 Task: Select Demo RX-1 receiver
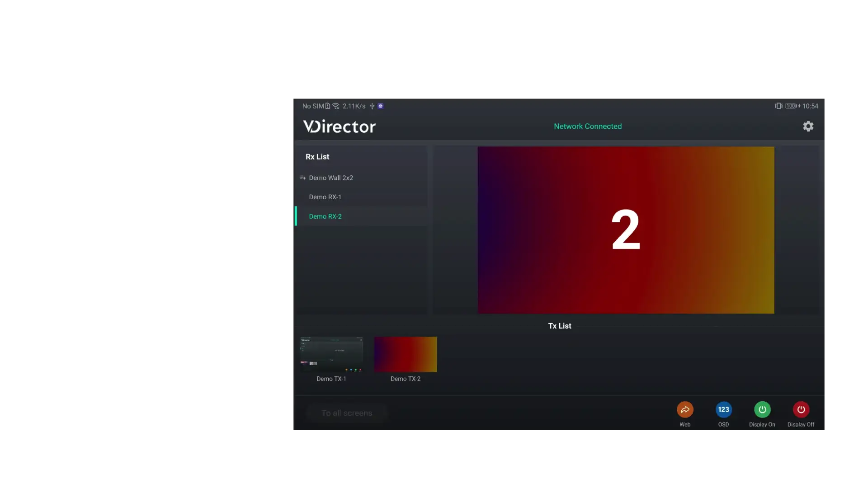click(x=325, y=197)
